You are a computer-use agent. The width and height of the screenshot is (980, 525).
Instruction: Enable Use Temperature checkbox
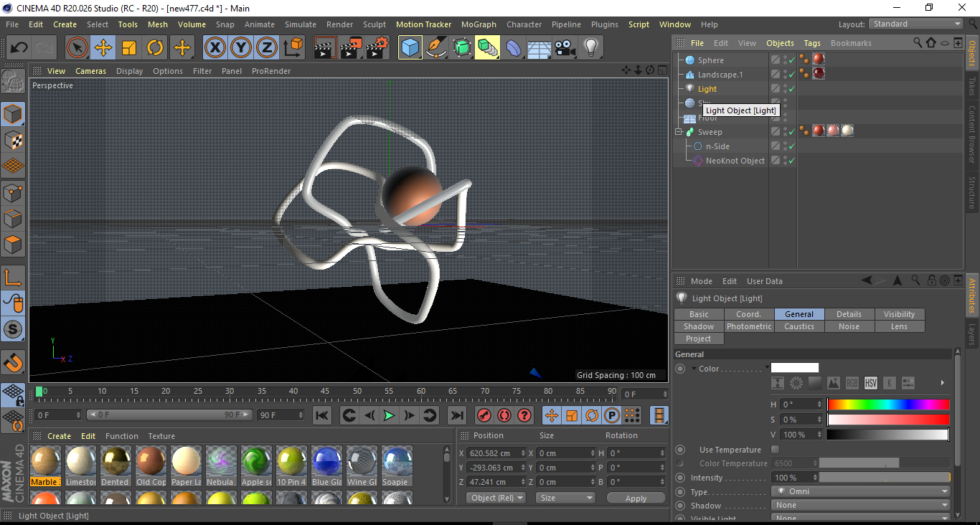[775, 450]
